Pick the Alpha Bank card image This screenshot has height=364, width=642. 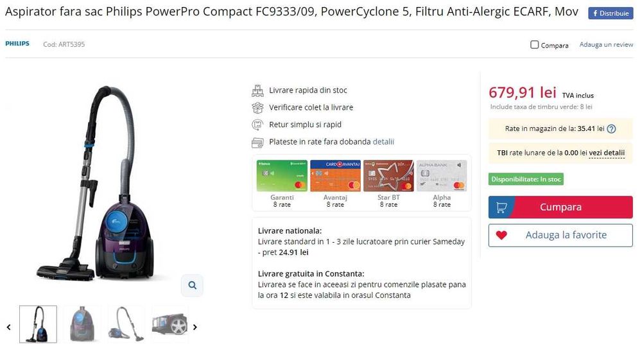tap(442, 176)
